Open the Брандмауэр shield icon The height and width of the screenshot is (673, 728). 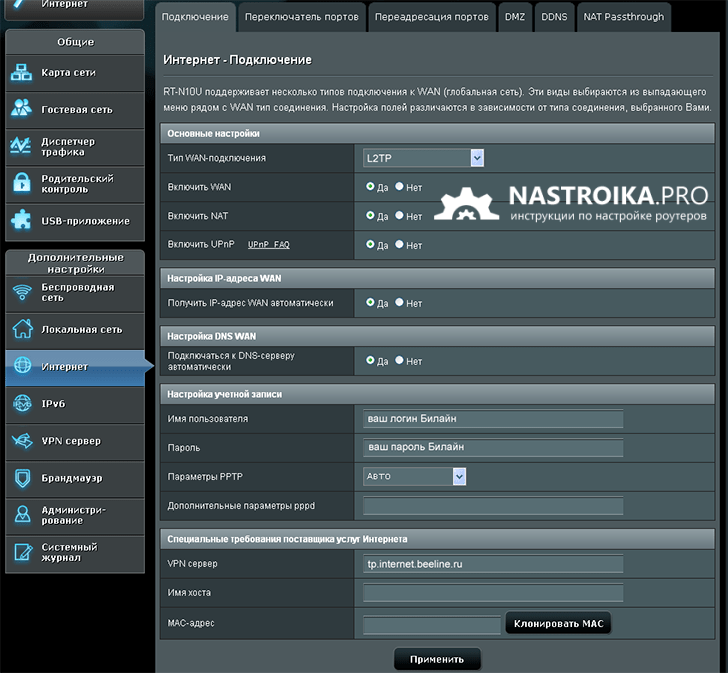22,478
